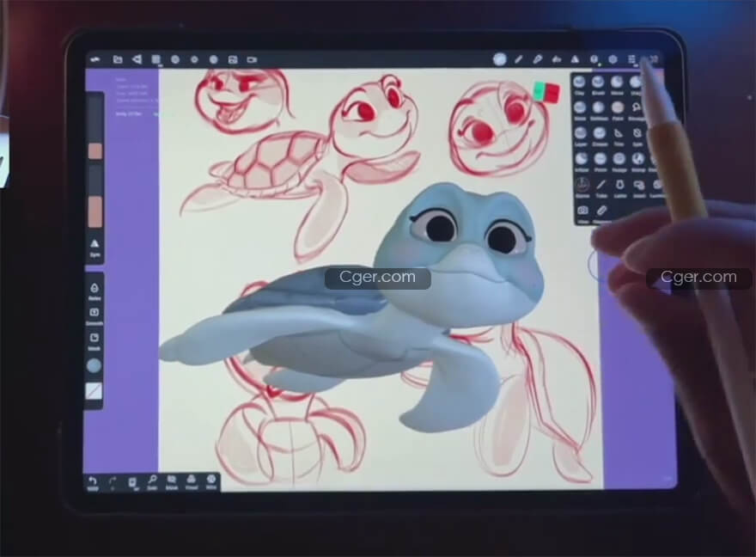Undo the last action
The image size is (756, 557).
click(x=92, y=483)
